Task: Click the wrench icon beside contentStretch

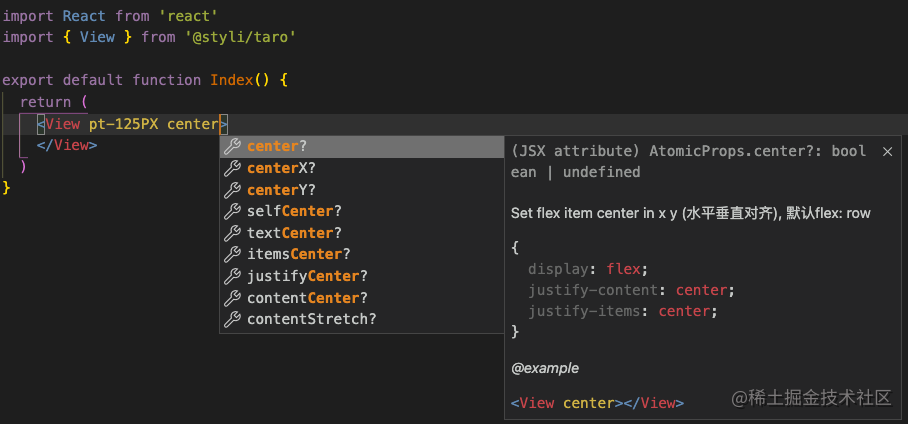Action: click(232, 319)
